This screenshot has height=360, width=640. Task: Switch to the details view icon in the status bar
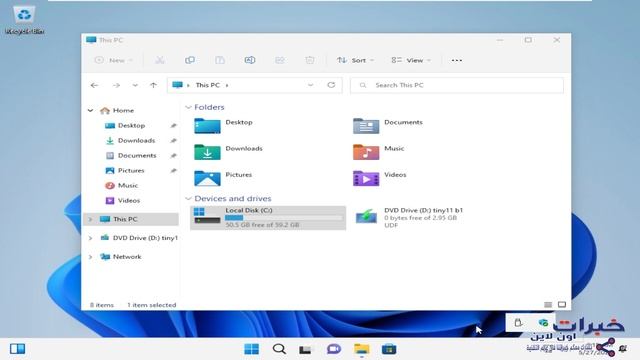click(x=548, y=304)
